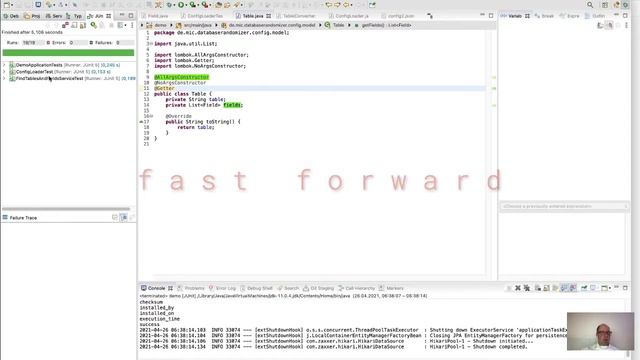Collapse the toString method fold on line 16
Screen dimensions: 640x360
[x=151, y=116]
